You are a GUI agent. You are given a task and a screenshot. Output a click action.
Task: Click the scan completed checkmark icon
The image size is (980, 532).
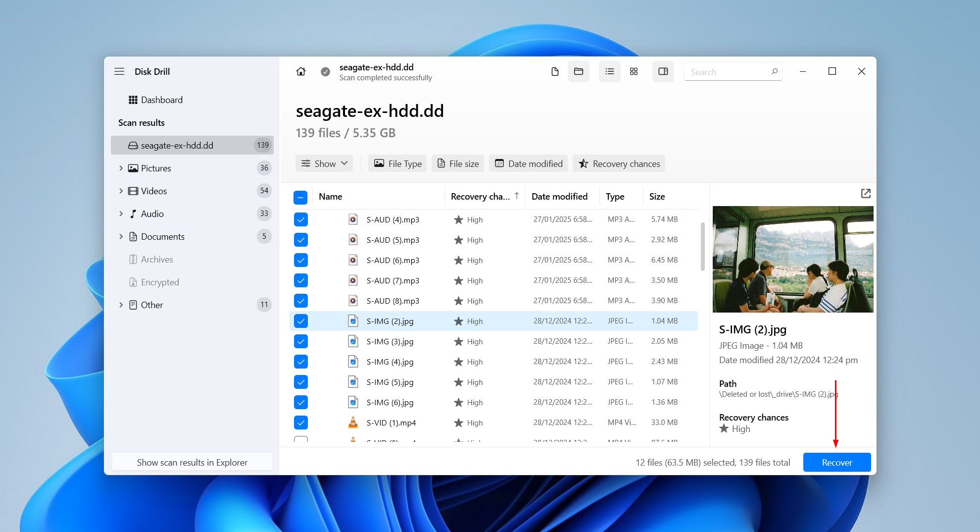pyautogui.click(x=325, y=72)
